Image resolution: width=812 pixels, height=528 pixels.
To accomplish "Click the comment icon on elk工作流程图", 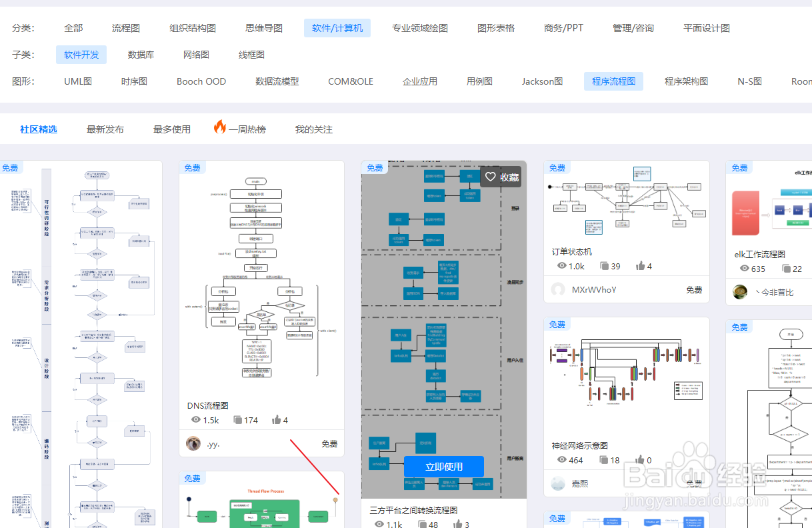I will [x=785, y=269].
